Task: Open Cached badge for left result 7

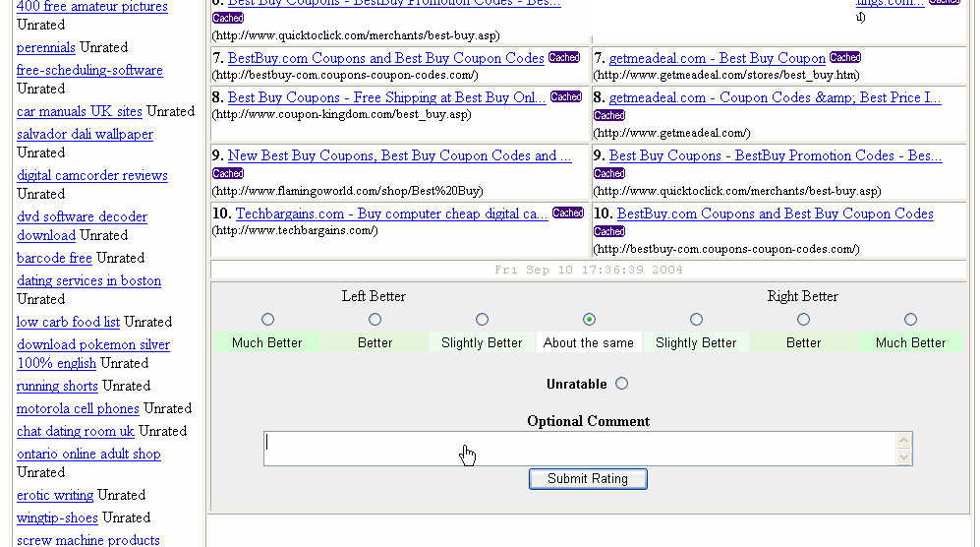Action: click(x=564, y=58)
